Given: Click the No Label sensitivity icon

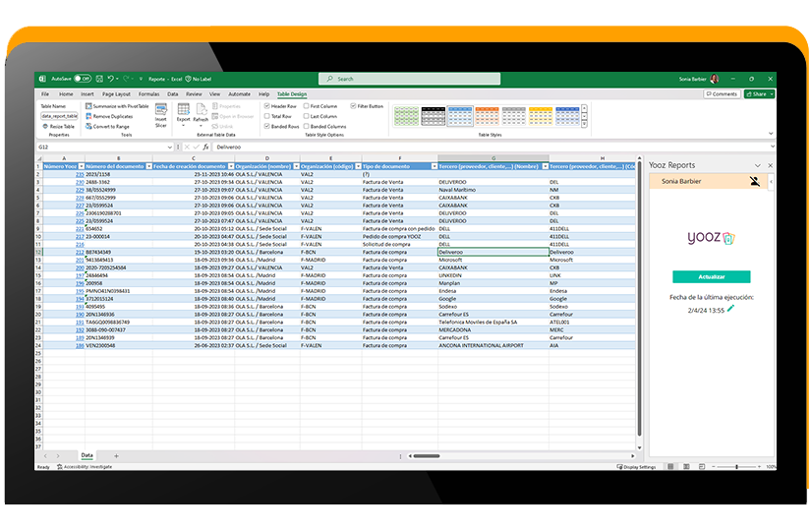Looking at the screenshot, I should [189, 79].
